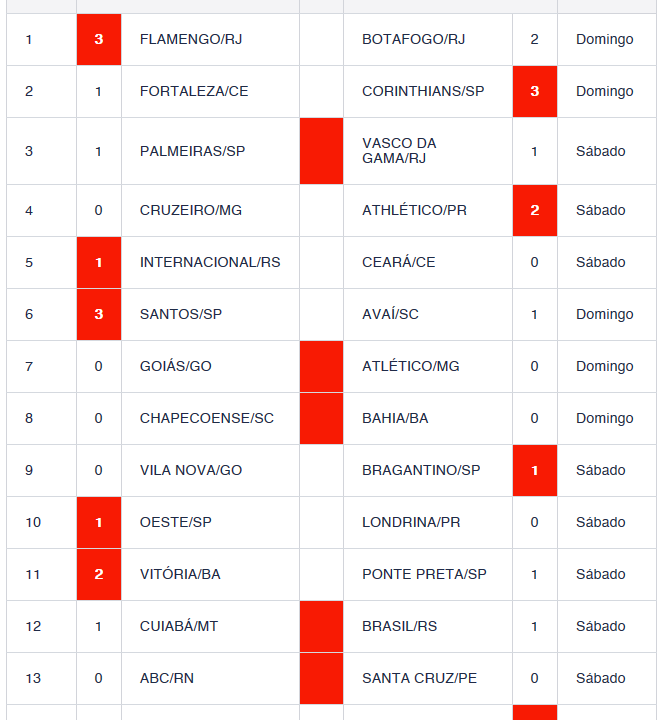Toggle draw cell for ABC vs Santa Cruz
Image resolution: width=665 pixels, height=720 pixels.
(321, 678)
